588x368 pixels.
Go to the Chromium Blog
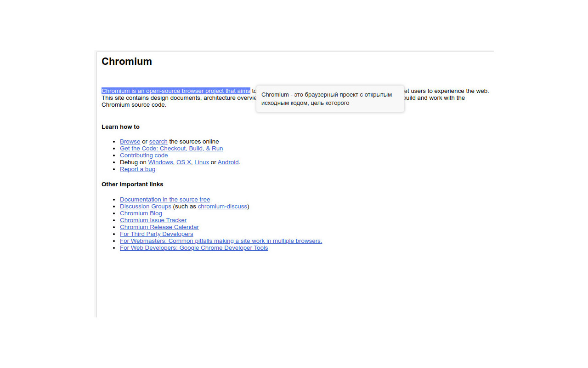[141, 213]
